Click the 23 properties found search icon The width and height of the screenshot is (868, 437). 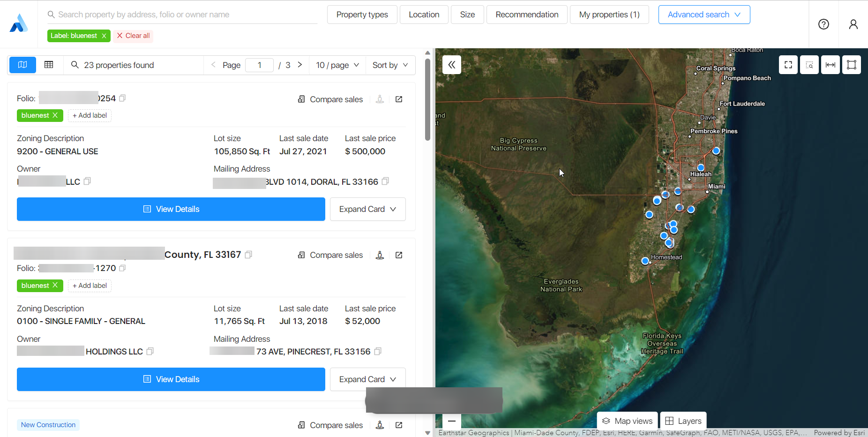click(75, 65)
